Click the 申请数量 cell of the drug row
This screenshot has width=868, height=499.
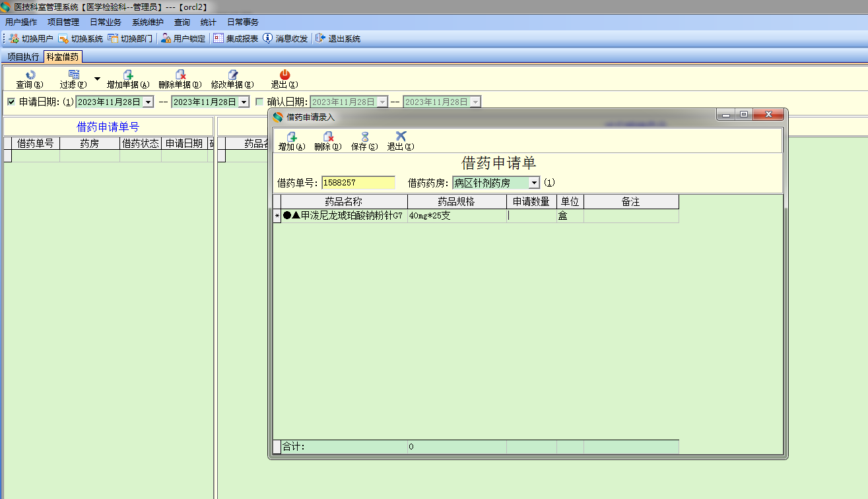pos(531,216)
